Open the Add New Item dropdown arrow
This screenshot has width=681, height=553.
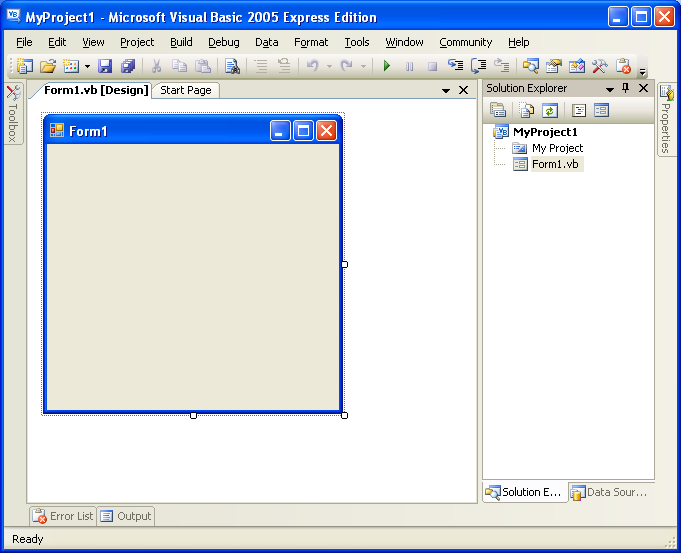click(x=87, y=66)
